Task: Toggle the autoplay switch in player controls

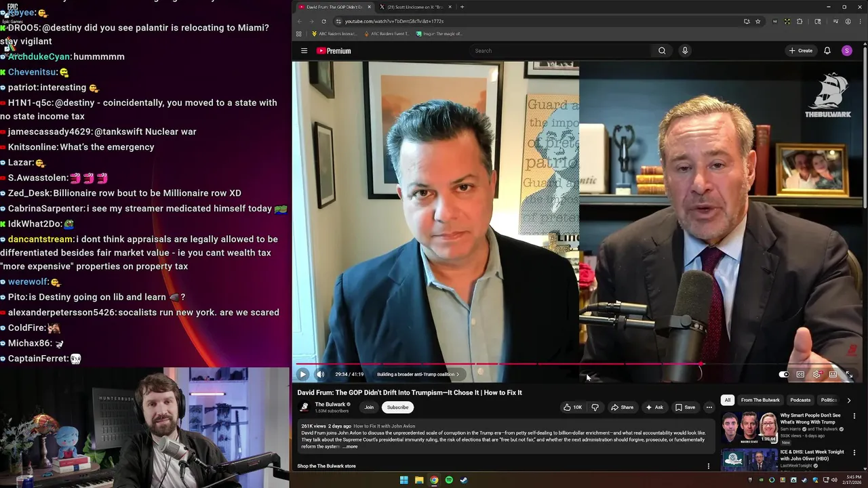Action: [784, 374]
